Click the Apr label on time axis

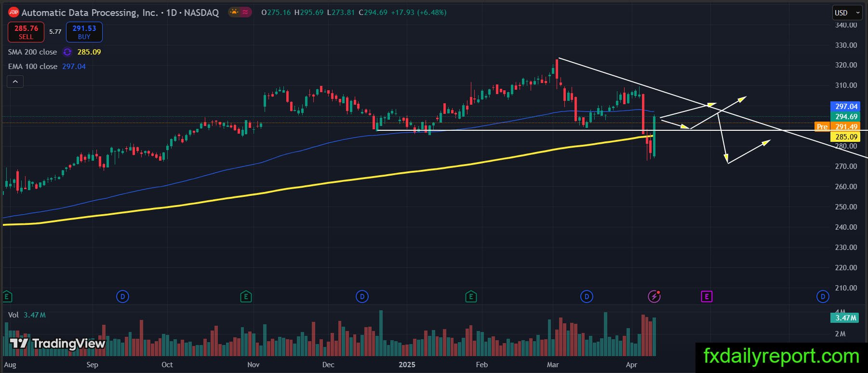tap(631, 365)
